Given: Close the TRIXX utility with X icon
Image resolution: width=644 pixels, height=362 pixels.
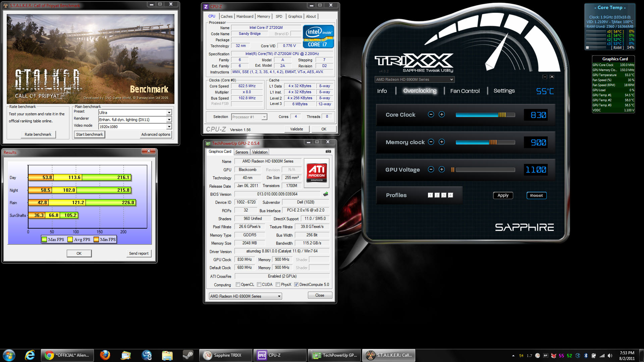Looking at the screenshot, I should pyautogui.click(x=552, y=77).
